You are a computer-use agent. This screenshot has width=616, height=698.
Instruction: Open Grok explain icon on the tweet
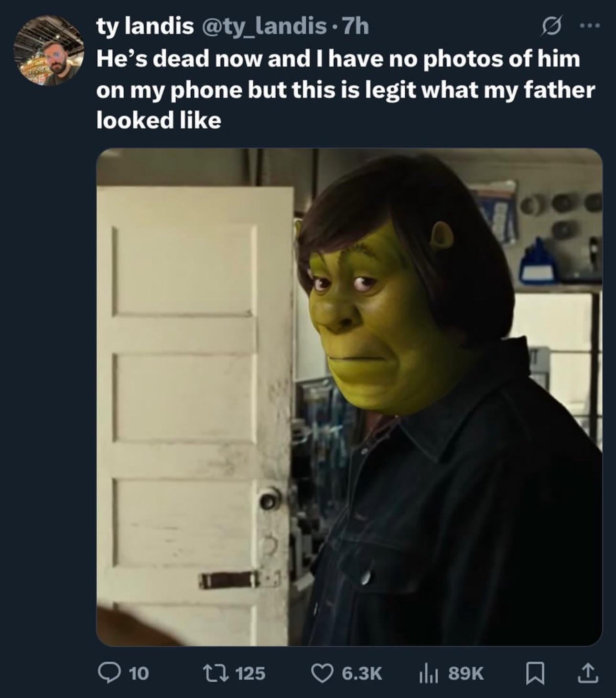click(x=551, y=26)
